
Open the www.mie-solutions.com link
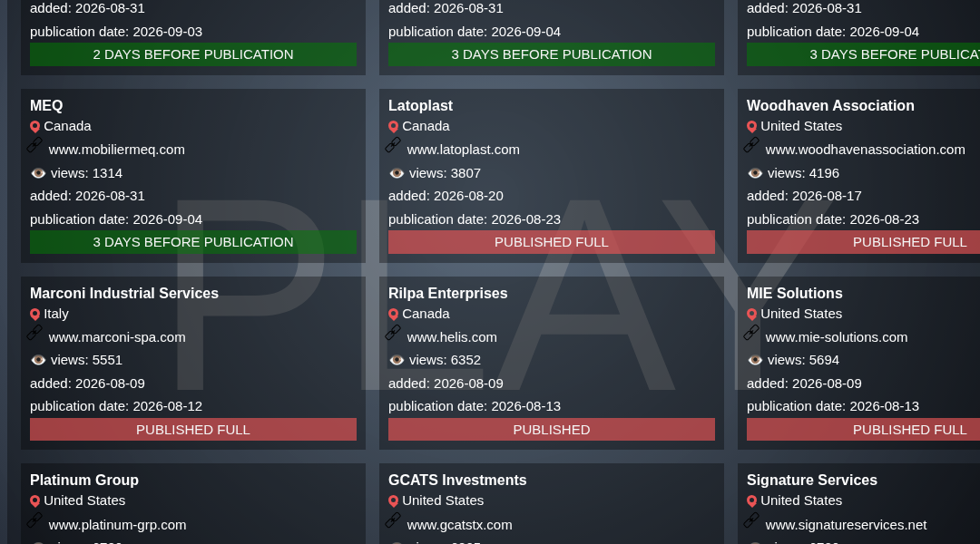837,337
